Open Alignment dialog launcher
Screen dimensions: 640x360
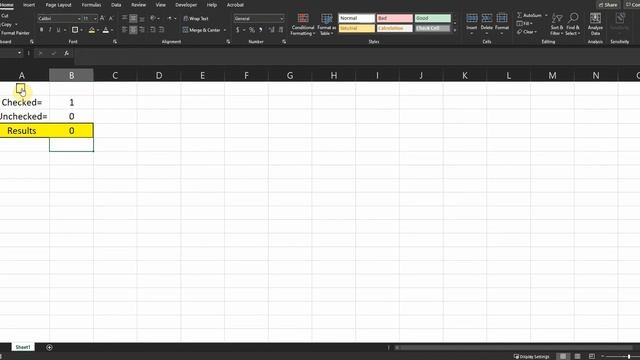(228, 42)
